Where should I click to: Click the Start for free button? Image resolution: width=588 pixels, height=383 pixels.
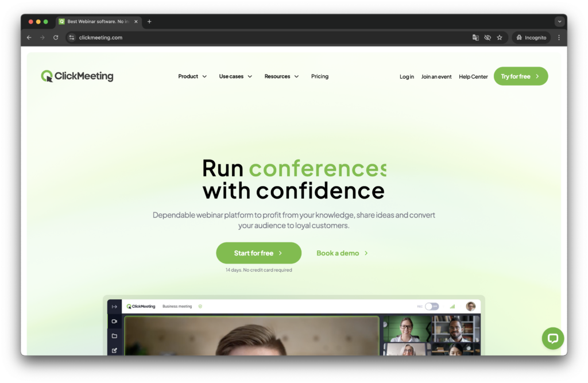pos(258,253)
